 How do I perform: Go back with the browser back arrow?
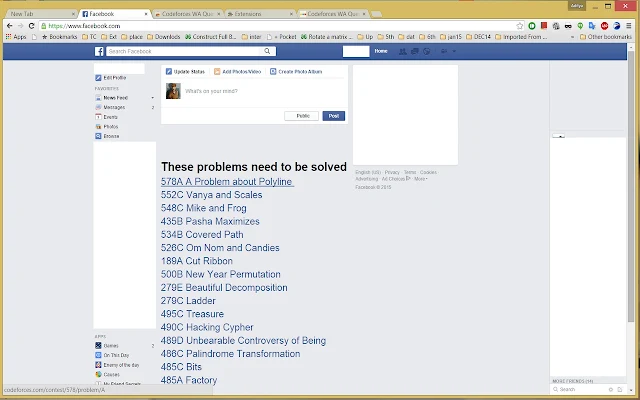[x=9, y=26]
